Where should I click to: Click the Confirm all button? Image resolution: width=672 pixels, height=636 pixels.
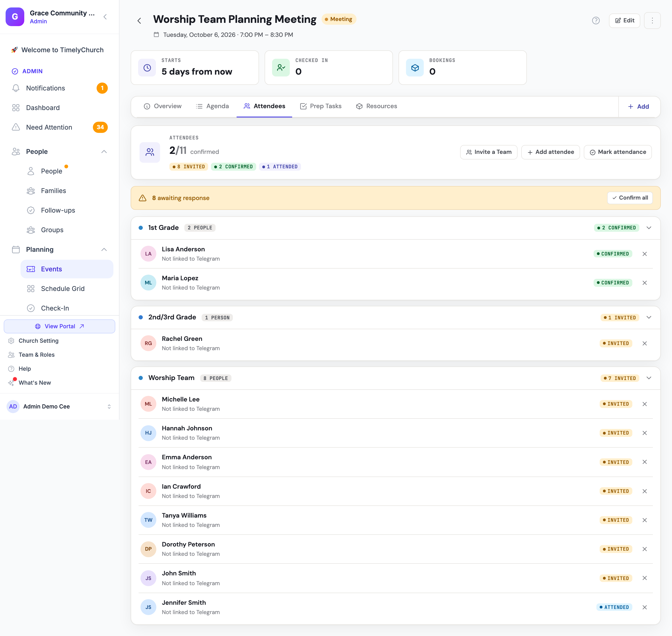tap(630, 198)
